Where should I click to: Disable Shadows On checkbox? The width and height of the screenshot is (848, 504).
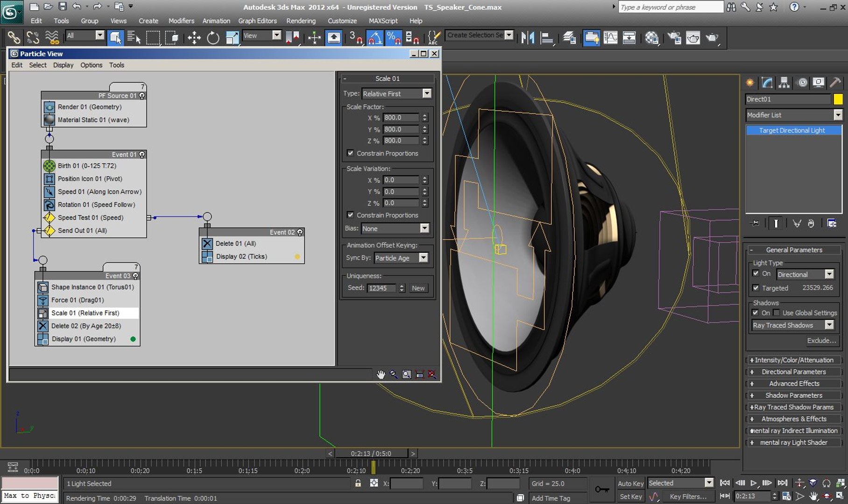click(756, 313)
